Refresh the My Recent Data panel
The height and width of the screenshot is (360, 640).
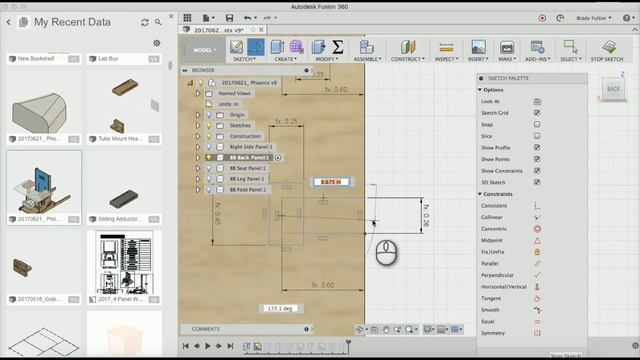coord(144,22)
